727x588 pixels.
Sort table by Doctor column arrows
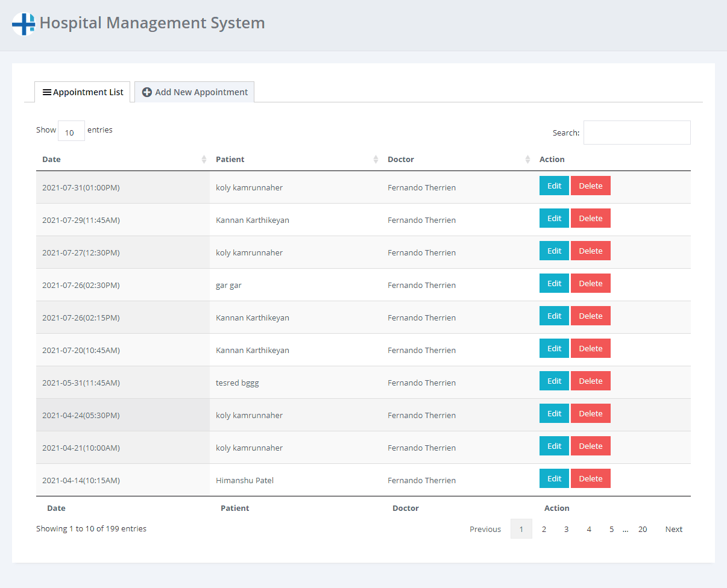(x=529, y=160)
